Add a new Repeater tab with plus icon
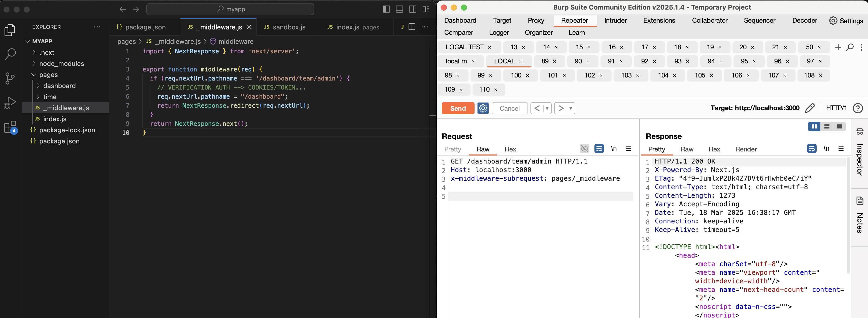This screenshot has height=318, width=868. click(838, 48)
